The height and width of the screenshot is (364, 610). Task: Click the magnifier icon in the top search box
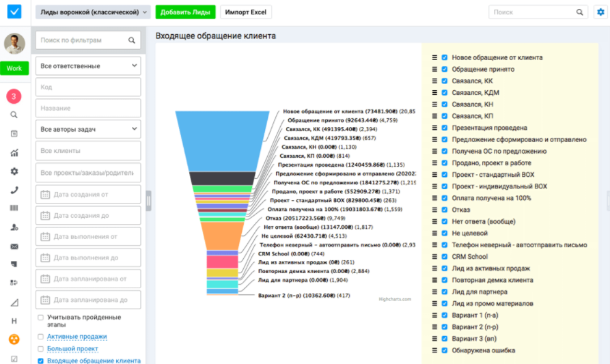[x=579, y=12]
